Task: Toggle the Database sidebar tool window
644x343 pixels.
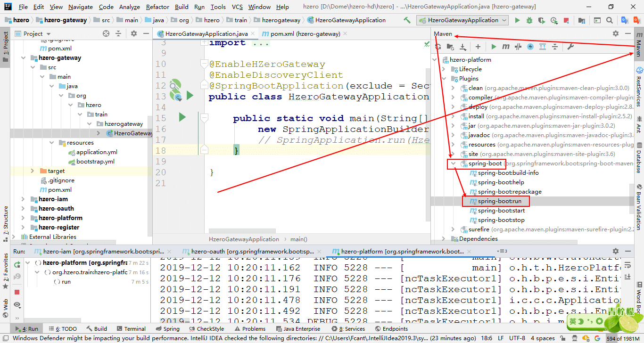Action: click(639, 158)
